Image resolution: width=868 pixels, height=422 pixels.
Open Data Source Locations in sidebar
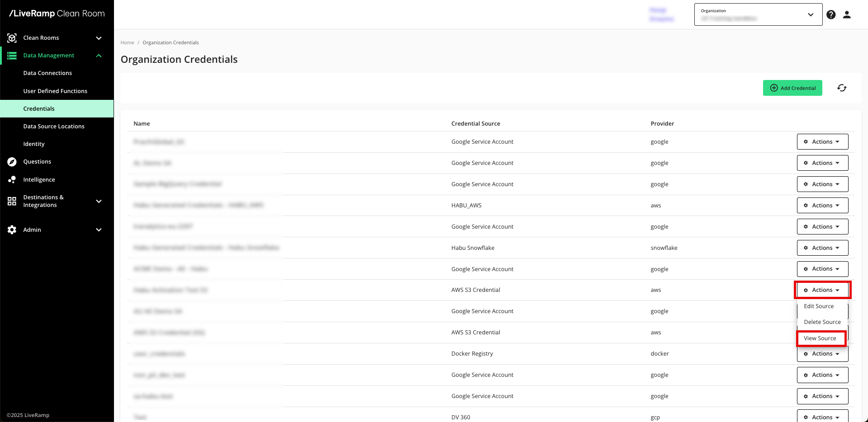point(54,127)
